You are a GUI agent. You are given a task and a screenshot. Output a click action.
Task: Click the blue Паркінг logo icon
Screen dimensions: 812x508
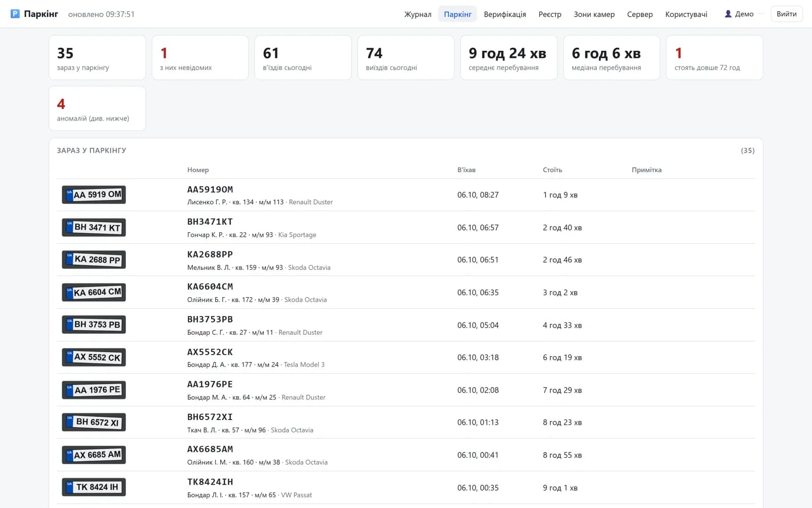click(x=15, y=14)
